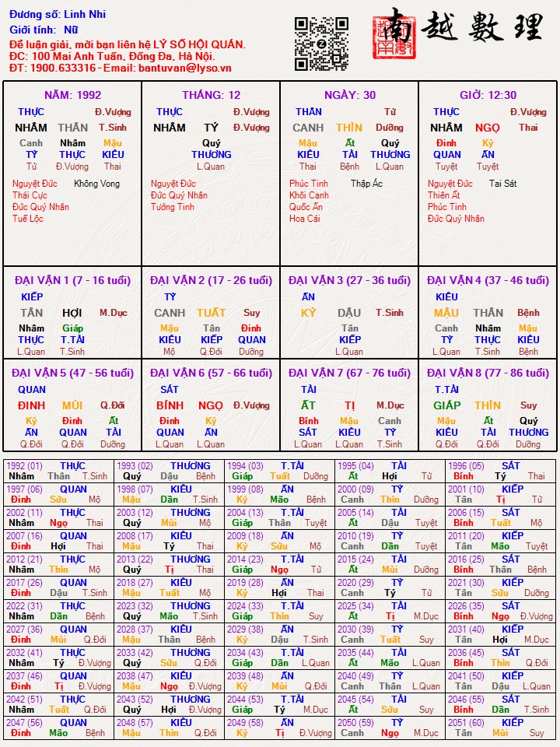Select the name line 'Đương số: Linh Nhi'

[58, 14]
